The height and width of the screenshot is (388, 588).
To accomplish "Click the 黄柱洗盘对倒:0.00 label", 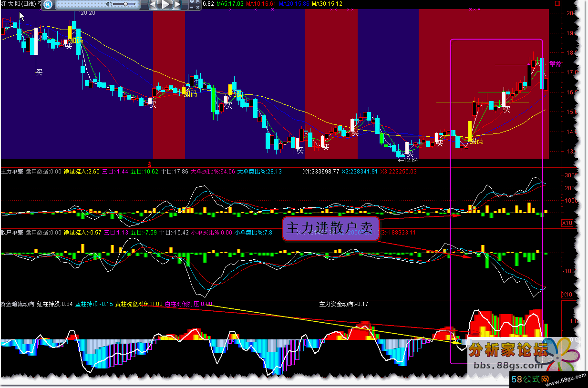I will coord(139,304).
